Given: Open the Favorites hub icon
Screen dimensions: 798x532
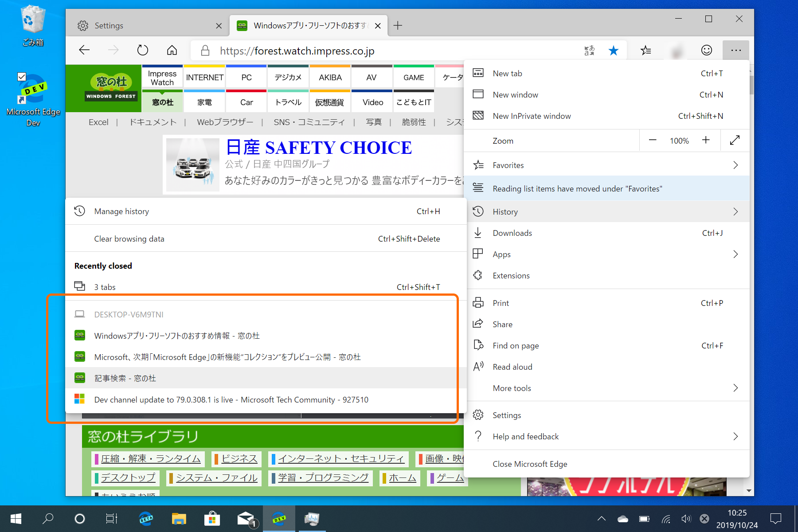Looking at the screenshot, I should tap(646, 50).
